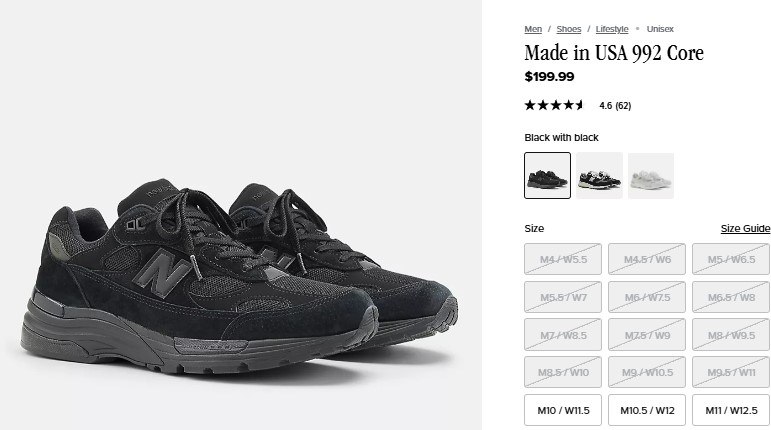Go to the Shoes breadcrumb link
771x430 pixels.
568,29
